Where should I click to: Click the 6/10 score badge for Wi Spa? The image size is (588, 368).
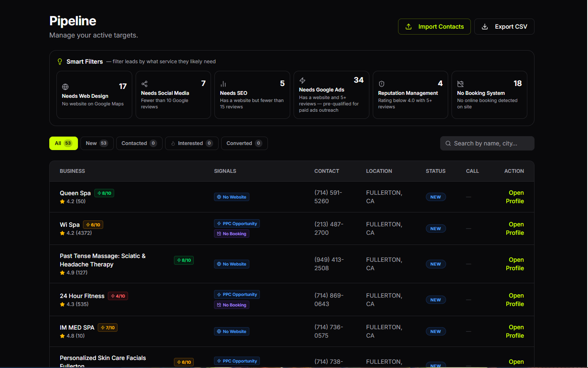click(x=93, y=225)
